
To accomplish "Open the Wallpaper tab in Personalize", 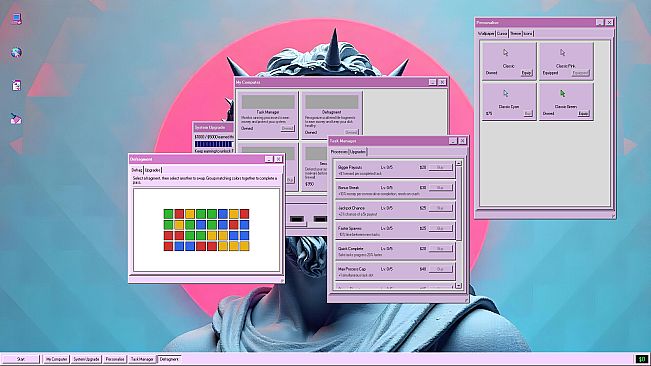I will click(x=486, y=33).
